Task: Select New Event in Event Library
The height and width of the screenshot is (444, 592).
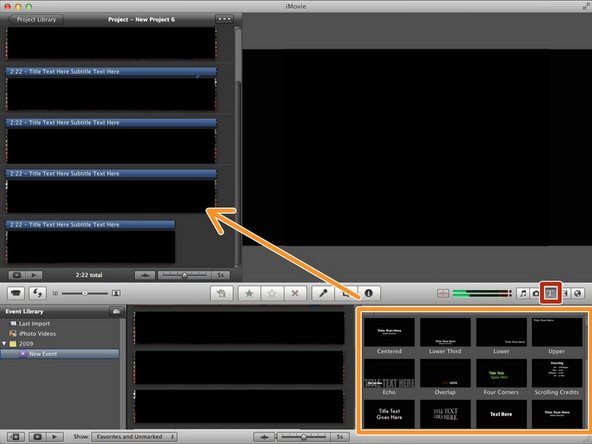Action: pyautogui.click(x=60, y=354)
